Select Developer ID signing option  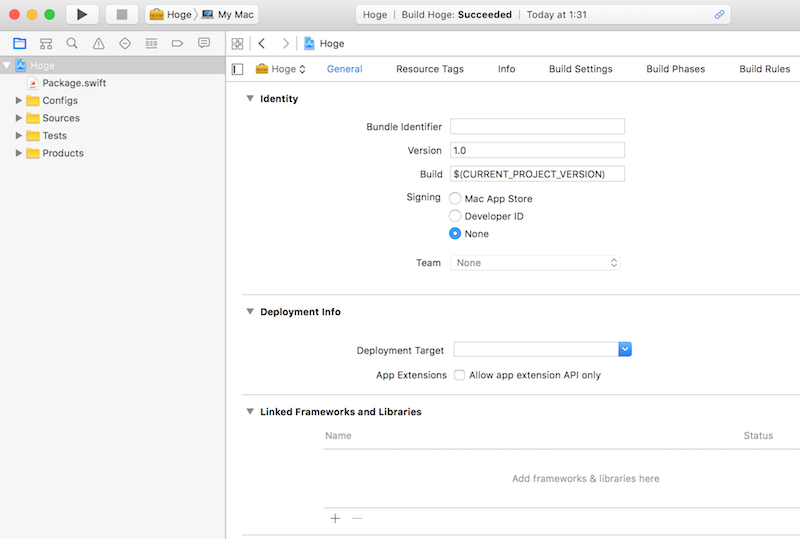pyautogui.click(x=455, y=216)
